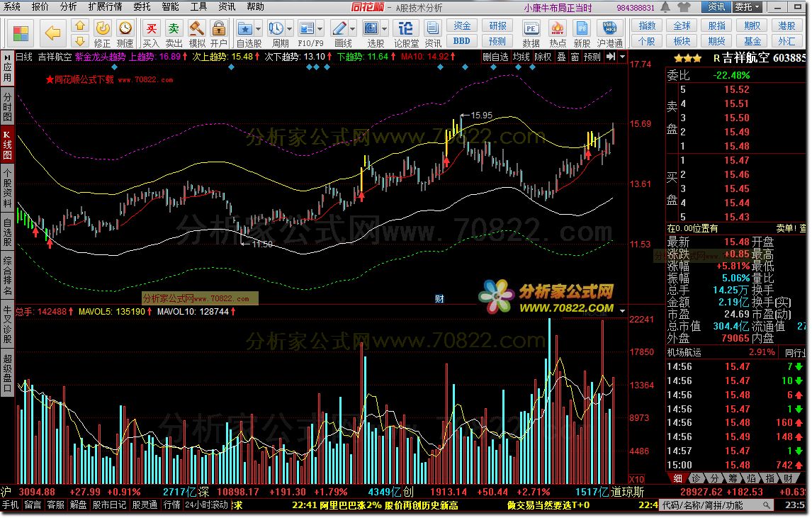
Task: Click the 热点 flame icon
Action: click(557, 28)
